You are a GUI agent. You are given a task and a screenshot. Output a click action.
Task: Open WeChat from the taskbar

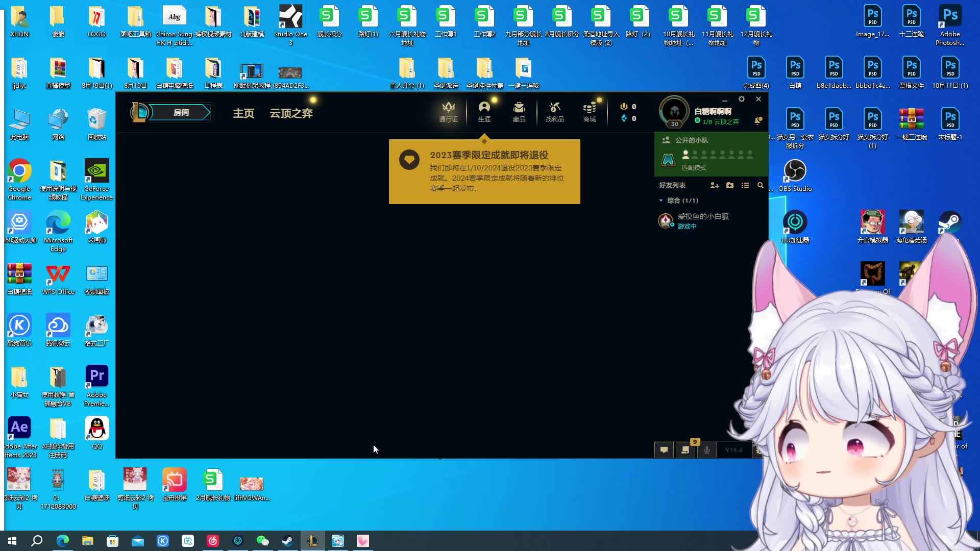pyautogui.click(x=262, y=541)
